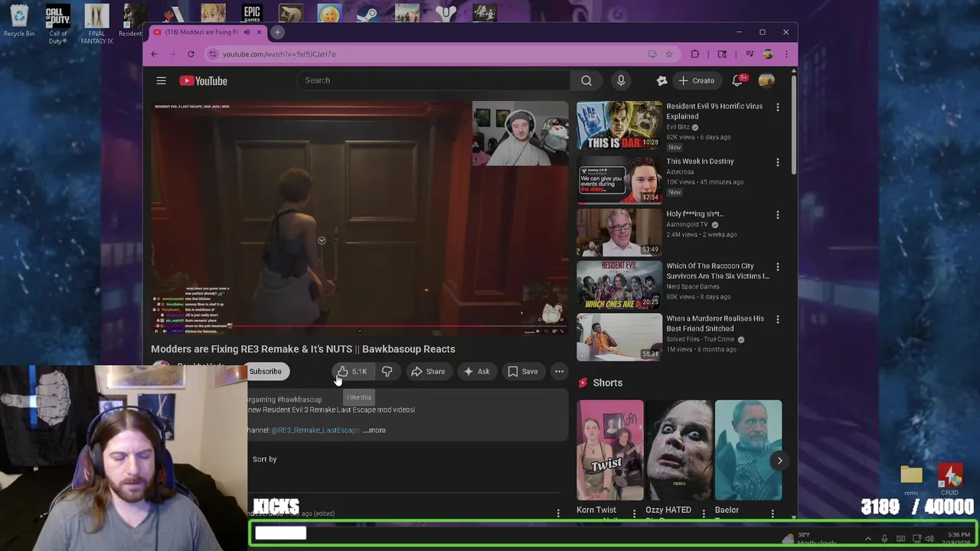Reload the page in browser

tap(191, 54)
